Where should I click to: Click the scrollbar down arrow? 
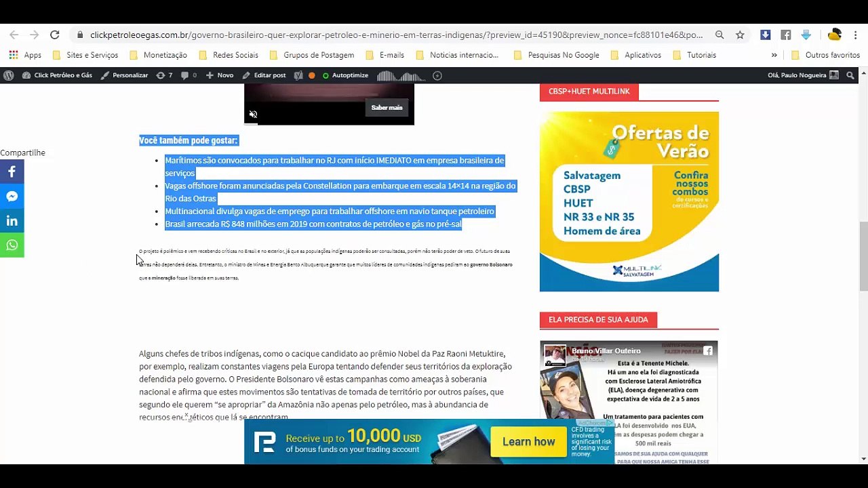click(x=863, y=459)
